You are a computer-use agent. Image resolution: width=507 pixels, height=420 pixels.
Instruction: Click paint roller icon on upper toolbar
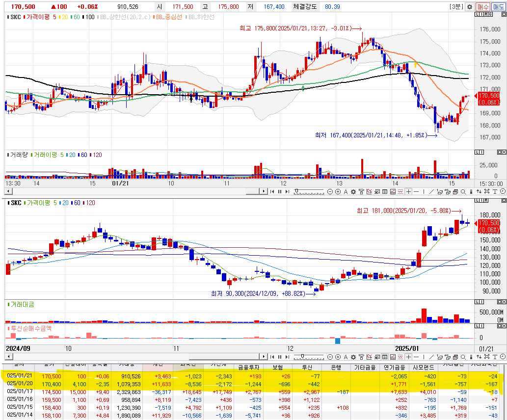coord(361,192)
